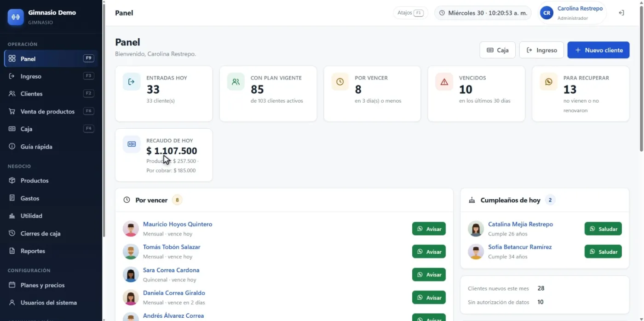
Task: Click the Para Recuperar WhatsApp icon
Action: point(548,82)
